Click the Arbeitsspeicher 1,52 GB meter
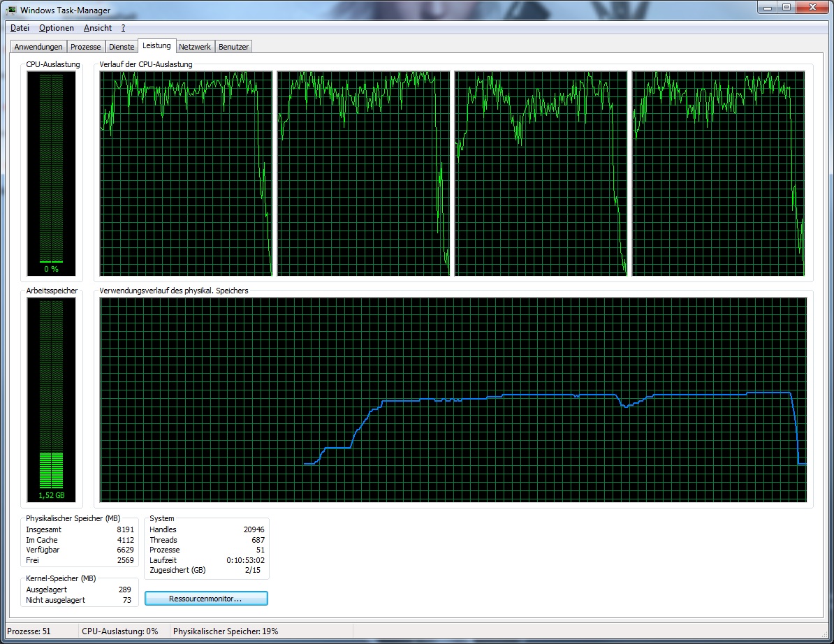Image resolution: width=834 pixels, height=644 pixels. pos(51,400)
